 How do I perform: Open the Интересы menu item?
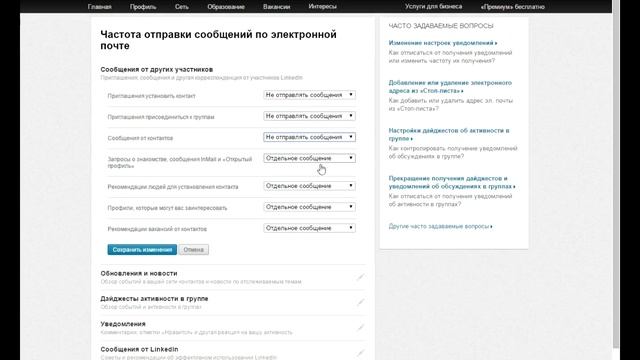click(322, 7)
